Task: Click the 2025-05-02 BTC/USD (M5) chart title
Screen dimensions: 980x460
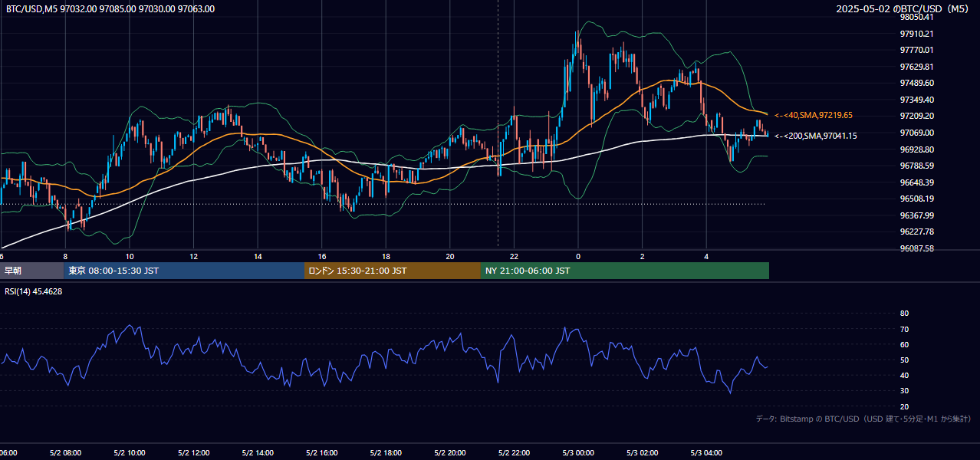Action: click(904, 8)
